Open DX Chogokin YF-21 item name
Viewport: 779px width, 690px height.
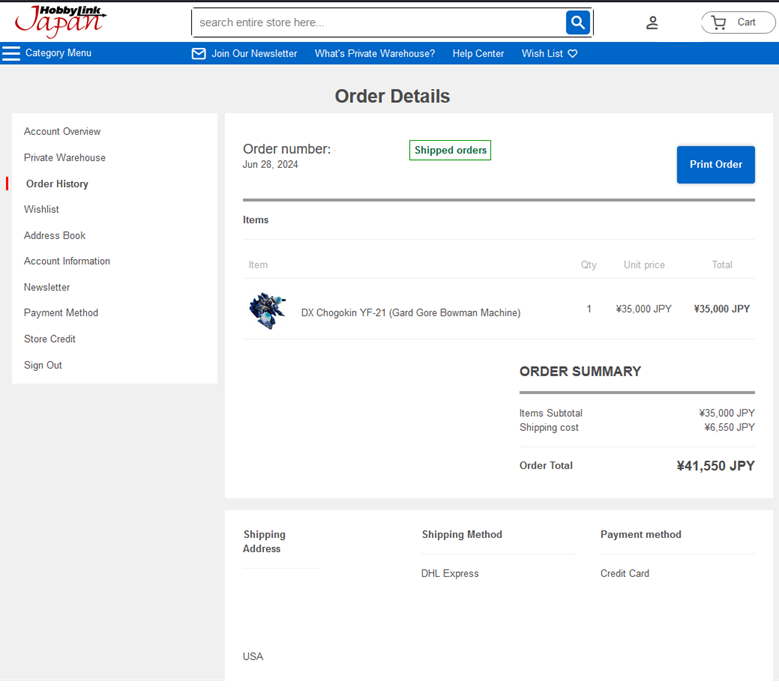(411, 312)
